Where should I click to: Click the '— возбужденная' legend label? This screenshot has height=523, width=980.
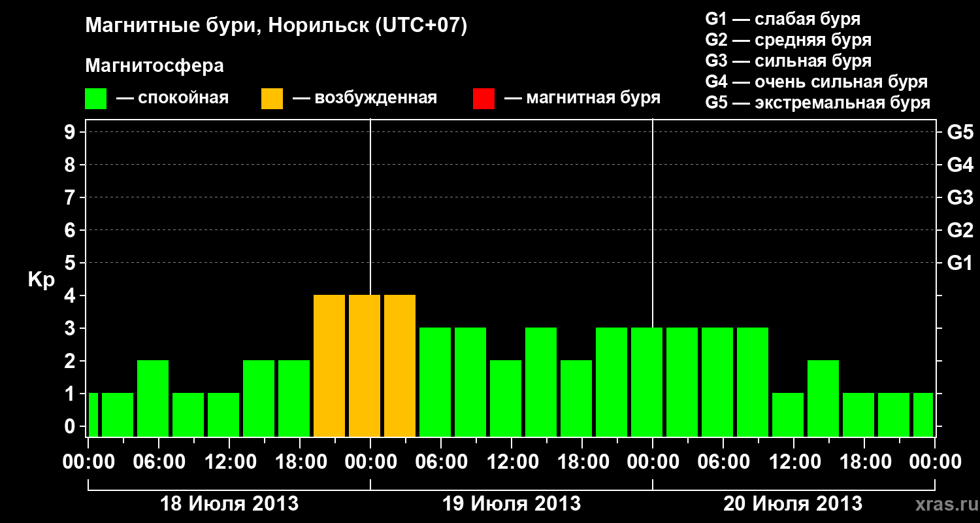365,98
